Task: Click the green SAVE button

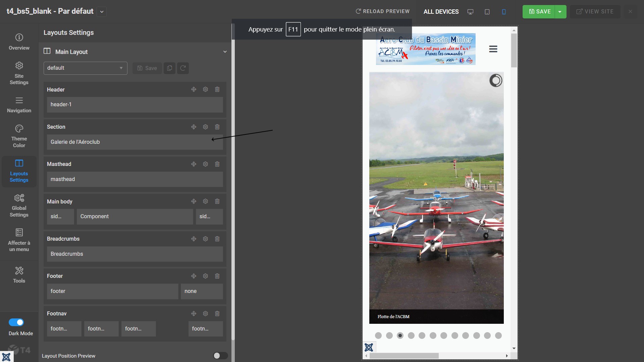Action: 539,12
